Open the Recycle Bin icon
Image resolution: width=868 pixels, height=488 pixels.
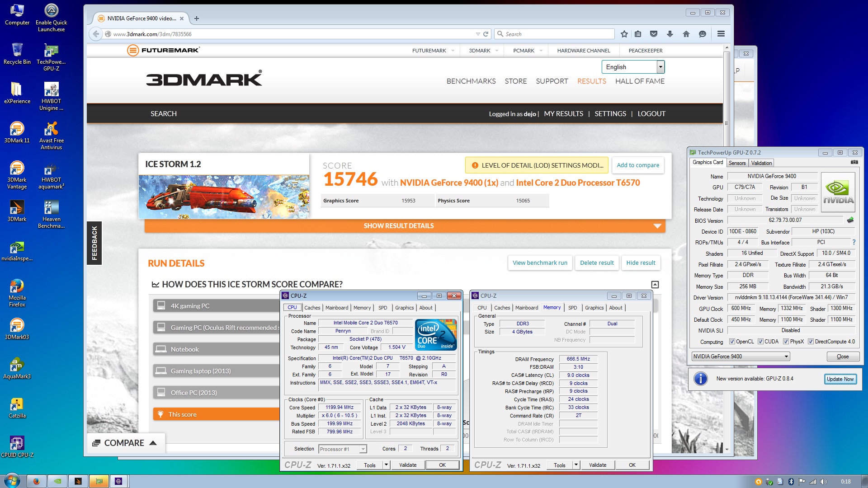[x=17, y=54]
